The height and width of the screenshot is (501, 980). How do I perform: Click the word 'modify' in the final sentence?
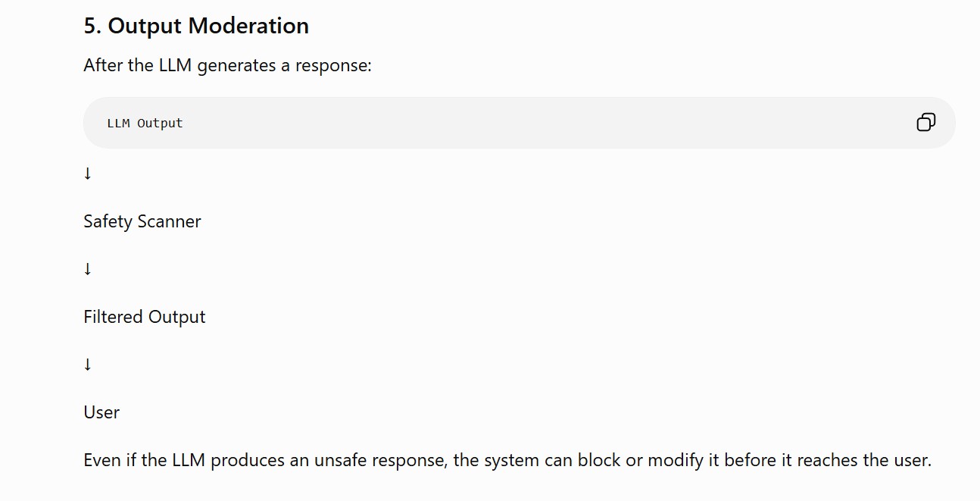click(x=674, y=460)
